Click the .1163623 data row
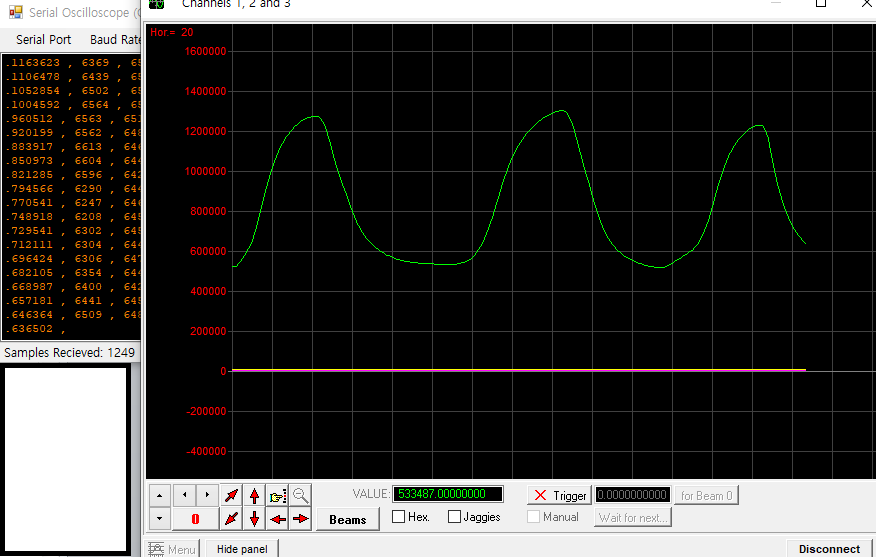Screen dimensions: 876x557 (x=73, y=63)
